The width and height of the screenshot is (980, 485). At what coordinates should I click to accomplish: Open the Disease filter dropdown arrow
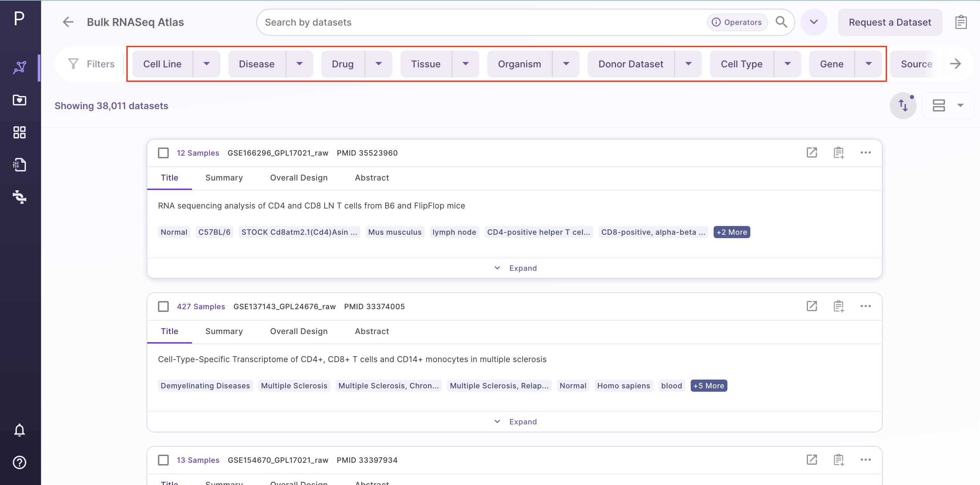pyautogui.click(x=299, y=64)
